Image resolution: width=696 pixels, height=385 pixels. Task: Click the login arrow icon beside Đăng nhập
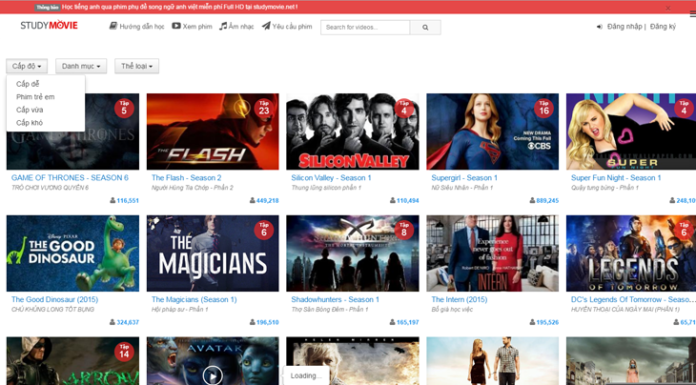pos(599,27)
